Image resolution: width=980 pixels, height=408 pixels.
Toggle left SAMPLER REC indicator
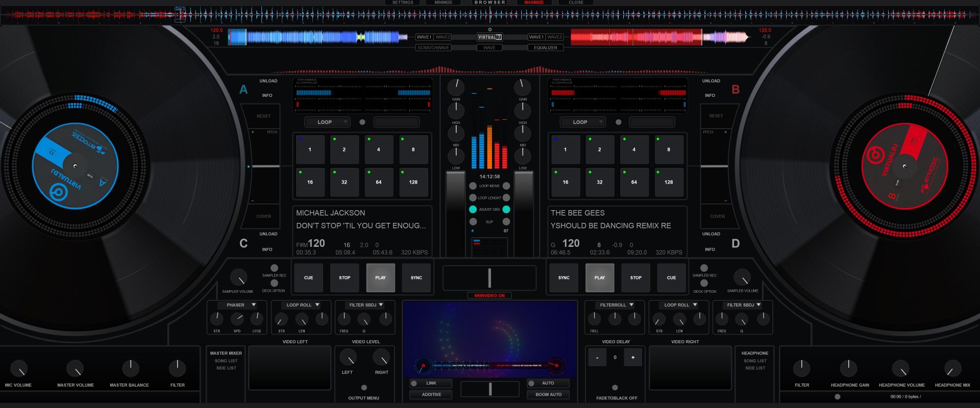(x=274, y=268)
